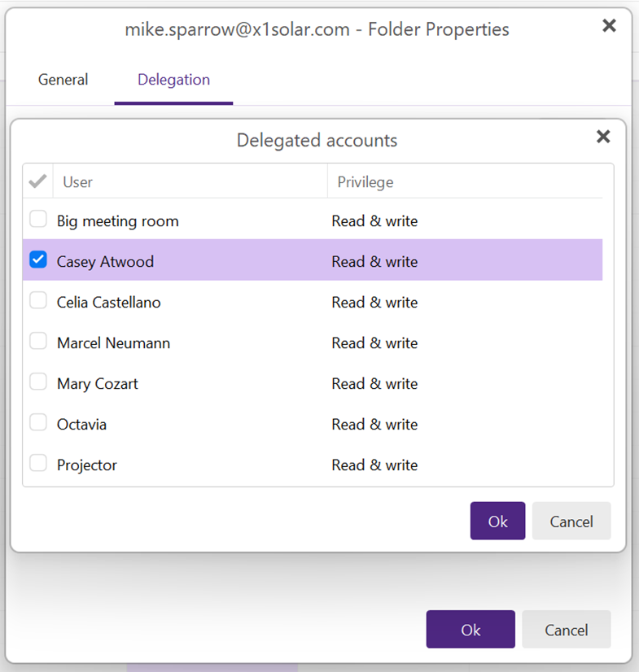The image size is (639, 672).
Task: Cancel the Delegated accounts dialog
Action: (571, 521)
